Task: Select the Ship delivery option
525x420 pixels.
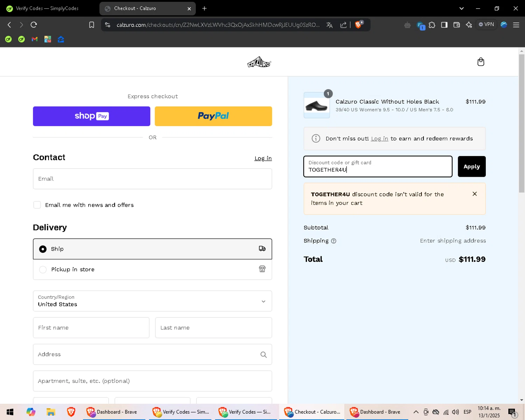Action: coord(152,249)
